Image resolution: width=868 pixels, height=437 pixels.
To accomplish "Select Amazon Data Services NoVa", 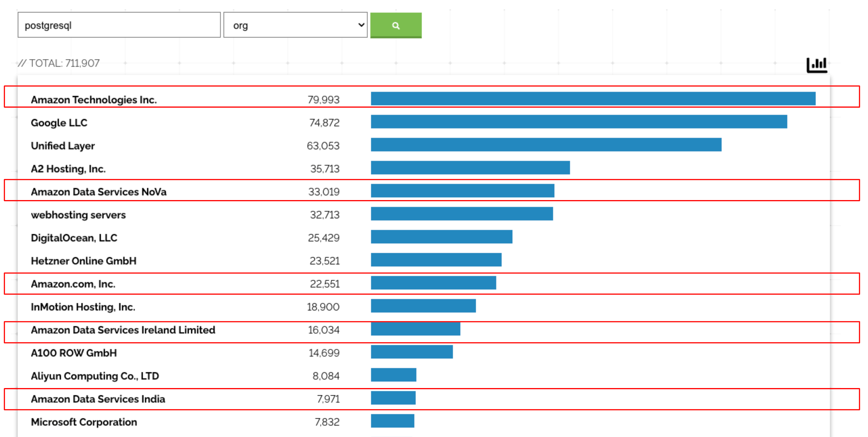I will 99,192.
